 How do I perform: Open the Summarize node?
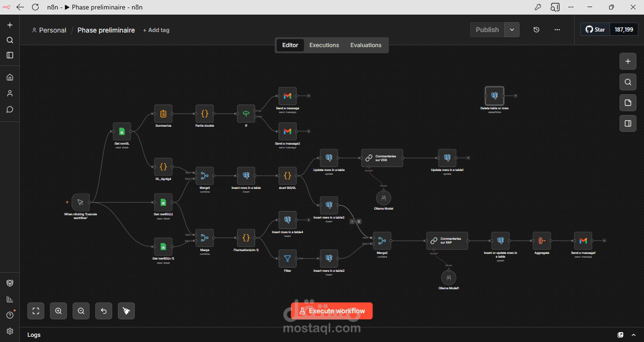point(163,114)
